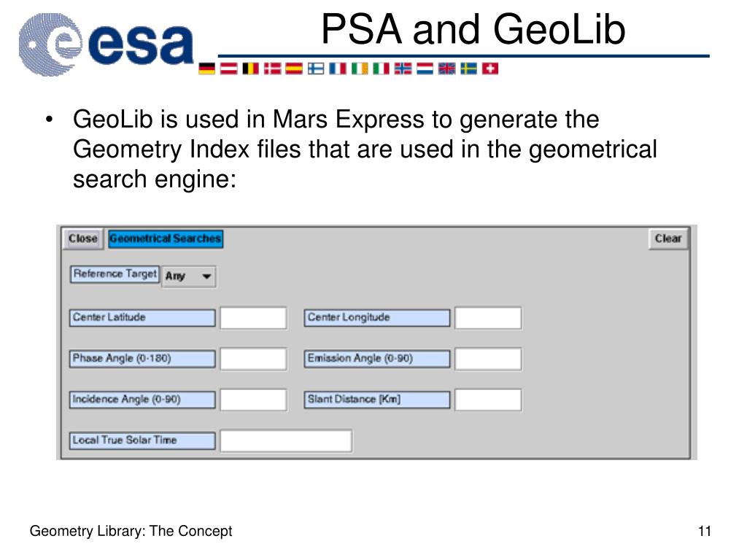Click the Local True Solar Time field
This screenshot has width=747, height=560.
coord(286,441)
